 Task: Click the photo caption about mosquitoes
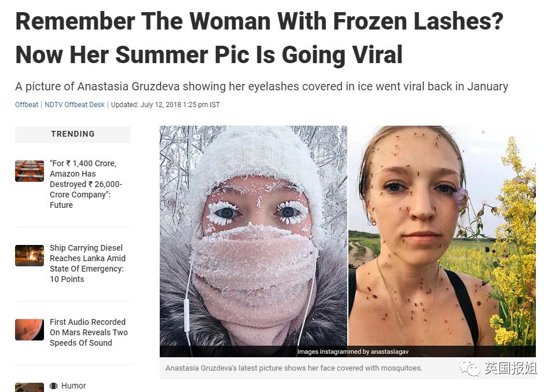coord(294,368)
